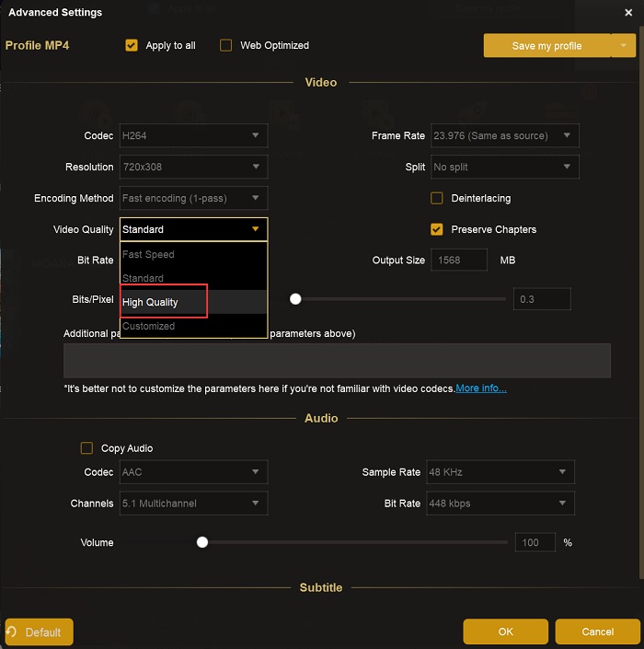Toggle the Apply to all checkbox

(132, 45)
